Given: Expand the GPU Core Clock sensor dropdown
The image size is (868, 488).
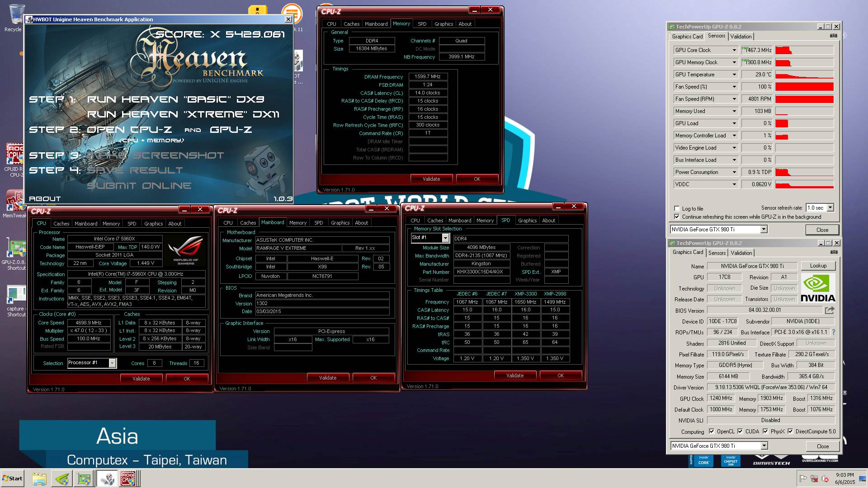Looking at the screenshot, I should (x=734, y=50).
